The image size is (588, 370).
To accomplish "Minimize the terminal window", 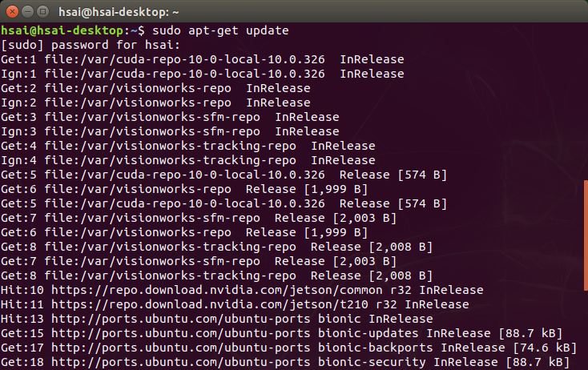I will point(28,12).
